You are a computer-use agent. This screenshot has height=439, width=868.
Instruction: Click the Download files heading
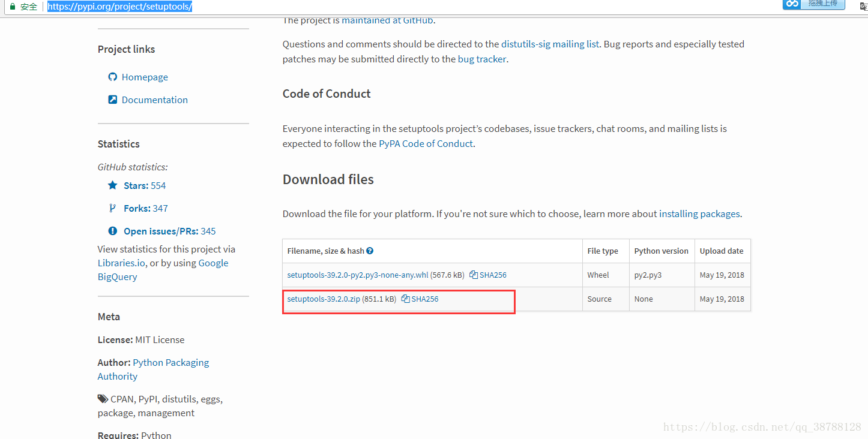click(x=328, y=179)
